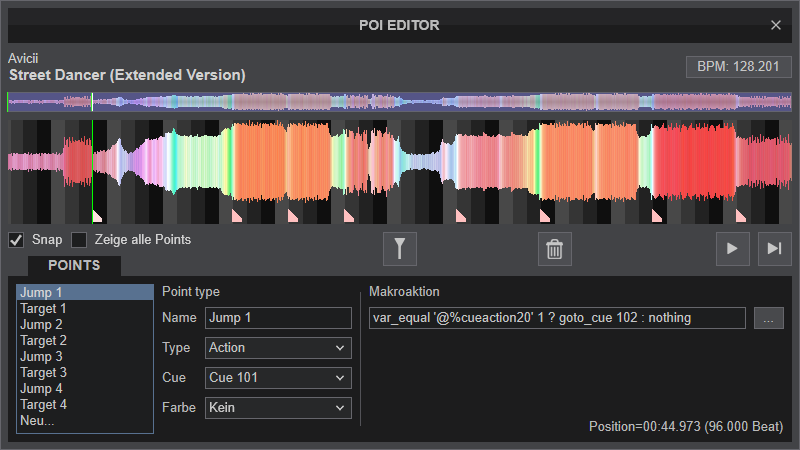Open the macro editor ellipsis button
Screen dimensions: 800x450
[768, 318]
